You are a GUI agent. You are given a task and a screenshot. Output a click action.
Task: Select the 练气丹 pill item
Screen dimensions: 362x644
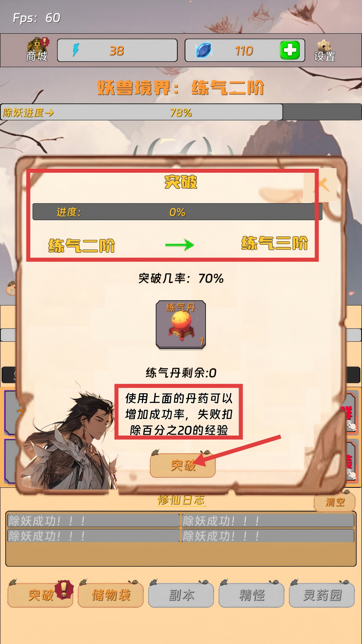click(181, 324)
